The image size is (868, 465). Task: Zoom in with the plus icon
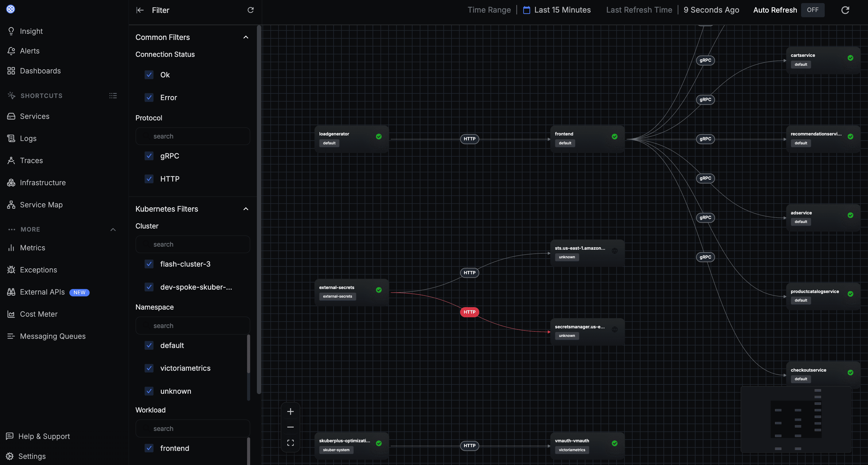290,411
